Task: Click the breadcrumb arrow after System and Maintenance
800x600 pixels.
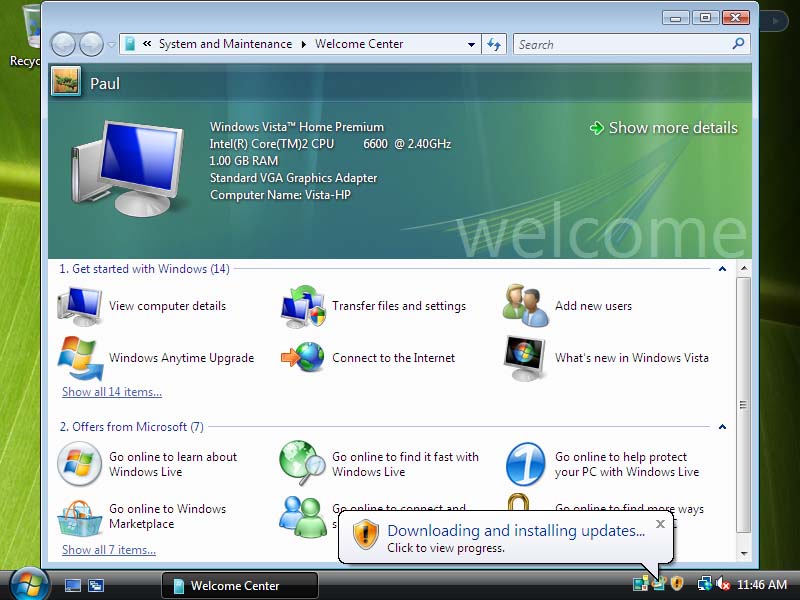Action: [x=304, y=44]
